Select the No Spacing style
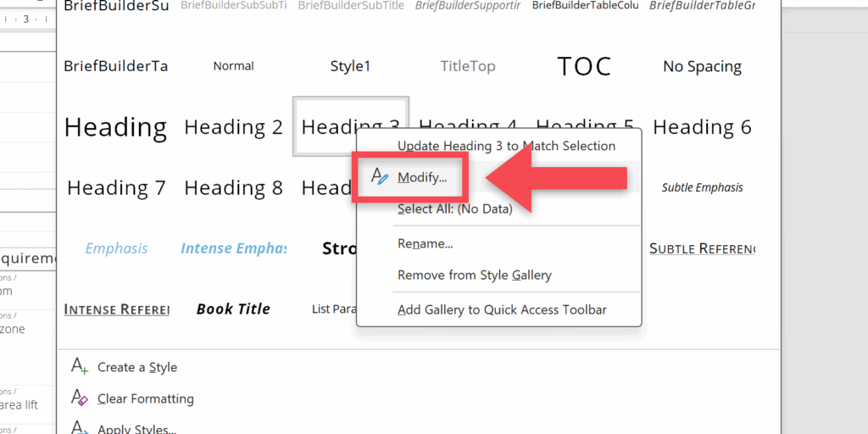 click(x=702, y=66)
